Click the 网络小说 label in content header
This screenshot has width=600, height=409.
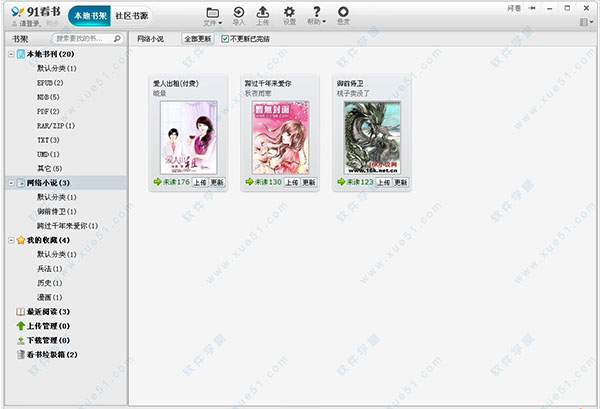pos(150,39)
